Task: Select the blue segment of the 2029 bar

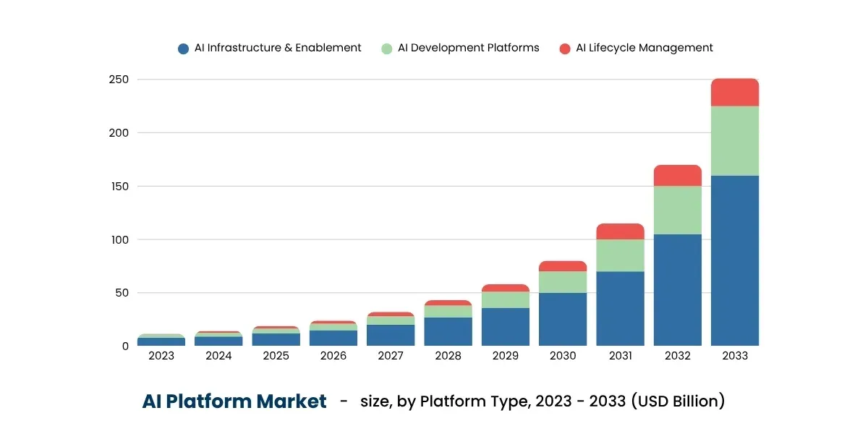Action: (506, 327)
